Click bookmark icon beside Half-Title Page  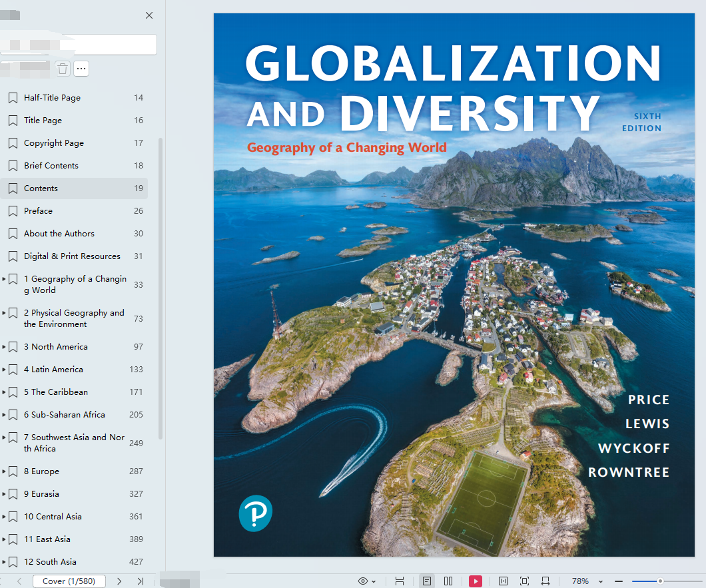[x=13, y=98]
